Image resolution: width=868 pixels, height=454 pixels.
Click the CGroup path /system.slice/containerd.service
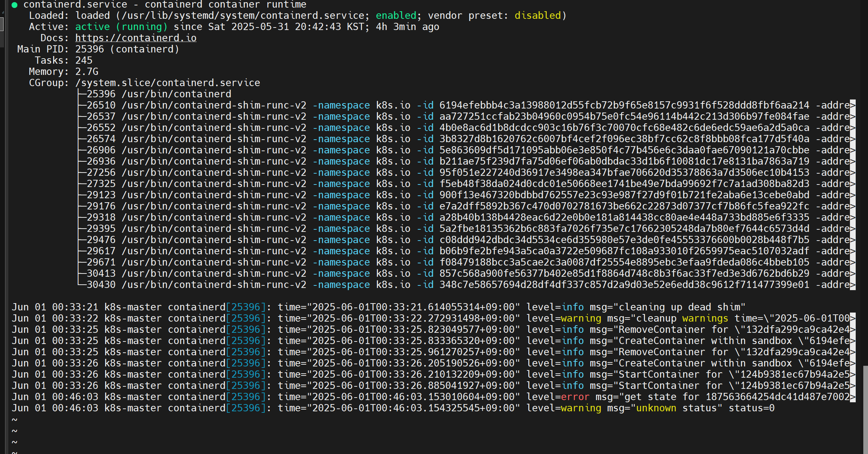(x=168, y=83)
